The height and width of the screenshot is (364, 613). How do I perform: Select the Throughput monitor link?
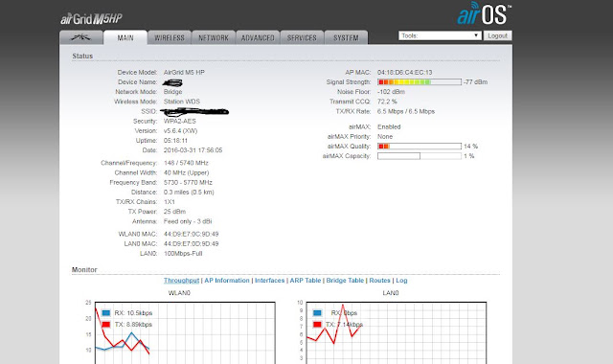[181, 281]
